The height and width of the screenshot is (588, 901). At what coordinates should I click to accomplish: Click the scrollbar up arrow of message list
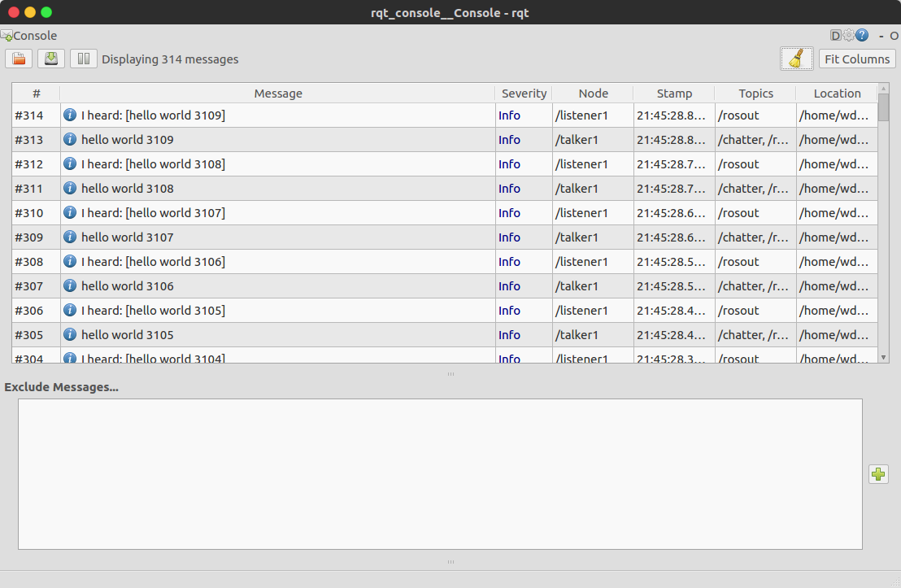click(x=884, y=88)
